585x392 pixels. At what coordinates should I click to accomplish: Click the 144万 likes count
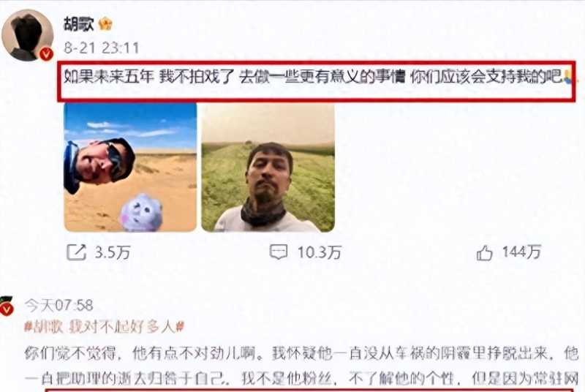pyautogui.click(x=521, y=252)
